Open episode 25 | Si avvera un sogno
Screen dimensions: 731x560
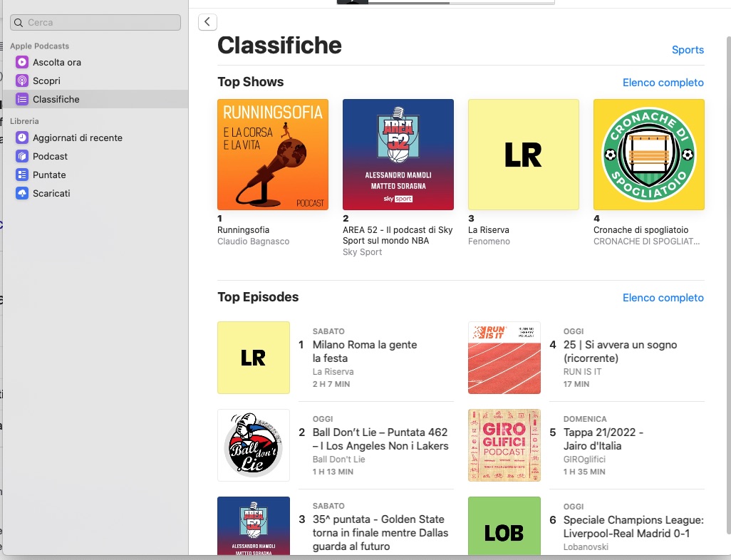(x=620, y=351)
